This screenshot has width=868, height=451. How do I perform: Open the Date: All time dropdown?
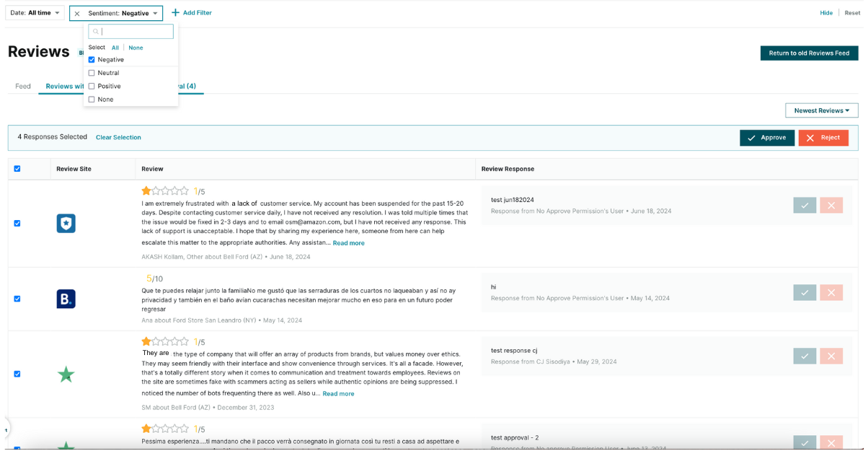(34, 12)
